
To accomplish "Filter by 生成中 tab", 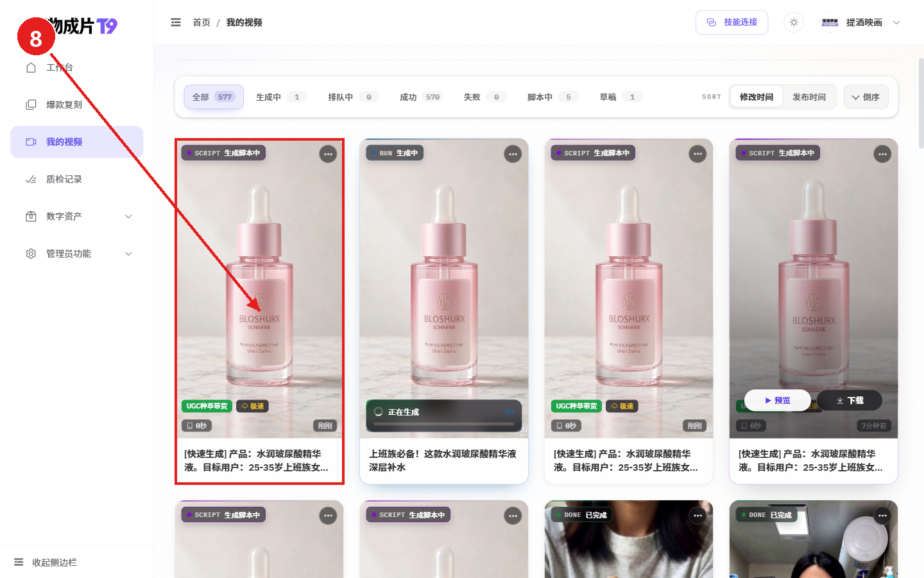I will click(282, 97).
